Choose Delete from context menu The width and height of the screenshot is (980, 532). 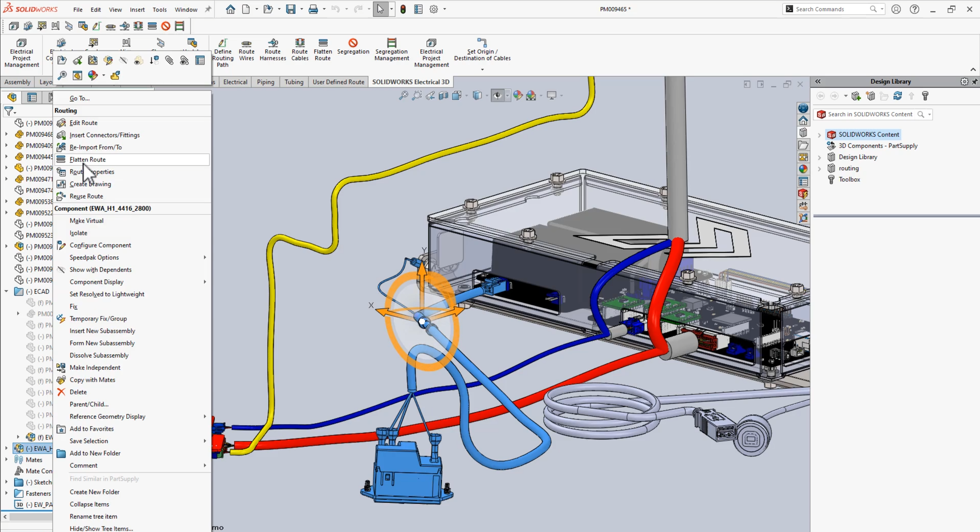click(x=132, y=392)
